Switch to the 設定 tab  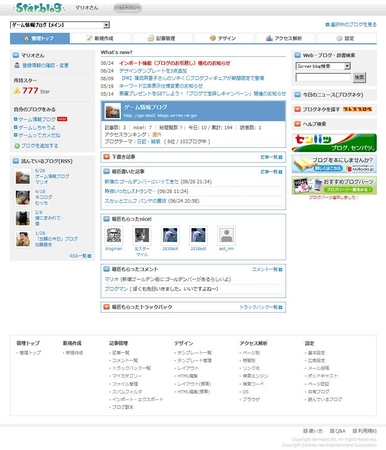(x=347, y=38)
